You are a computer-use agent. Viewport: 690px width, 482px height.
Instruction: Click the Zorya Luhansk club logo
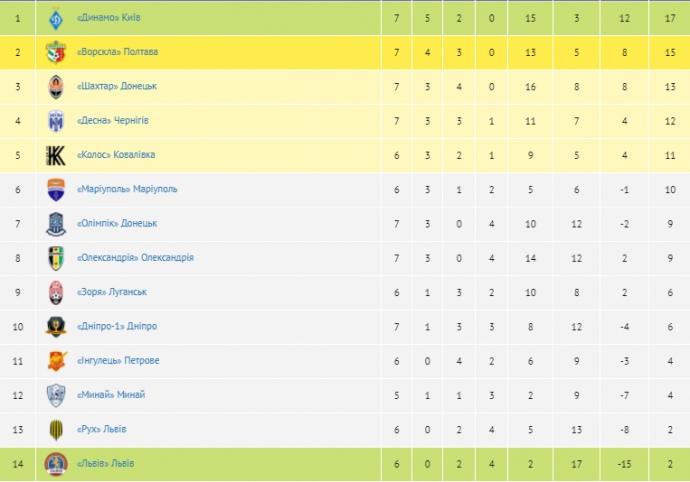[x=56, y=292]
